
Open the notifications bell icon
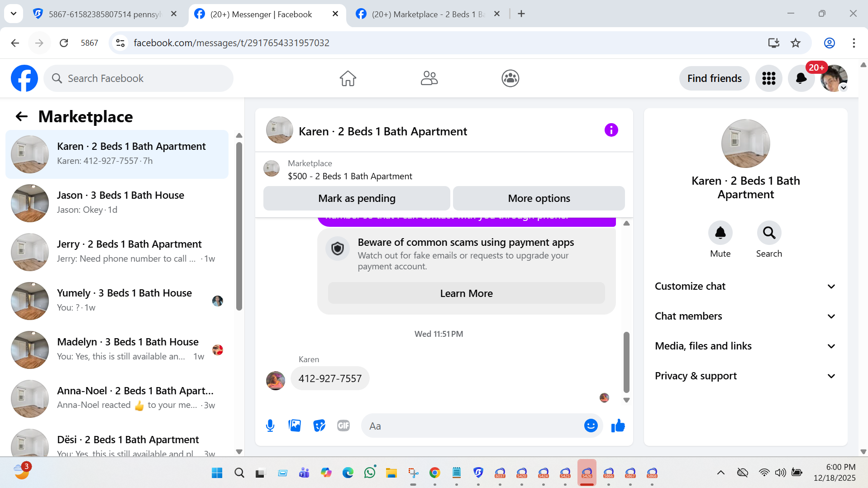click(801, 78)
